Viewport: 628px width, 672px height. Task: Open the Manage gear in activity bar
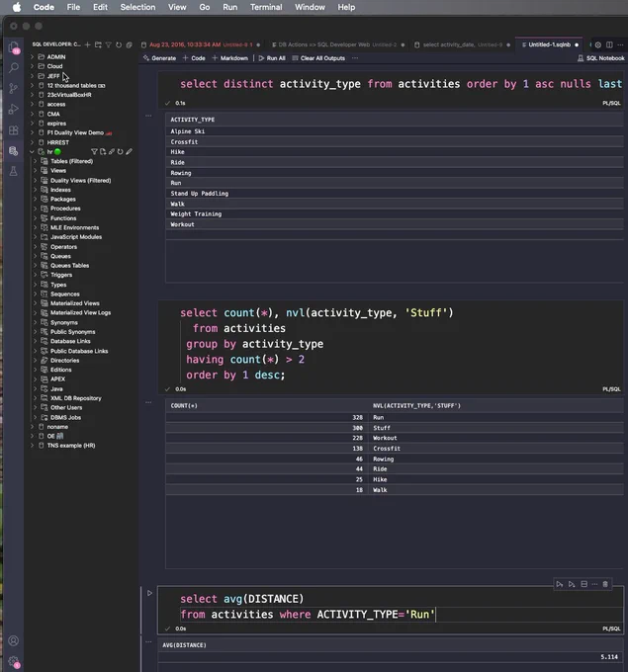(x=14, y=661)
